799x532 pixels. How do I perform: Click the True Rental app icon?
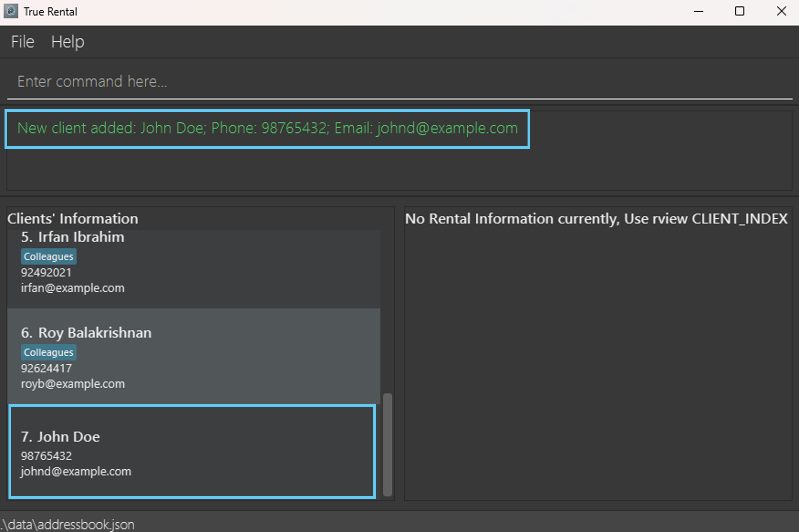click(11, 11)
